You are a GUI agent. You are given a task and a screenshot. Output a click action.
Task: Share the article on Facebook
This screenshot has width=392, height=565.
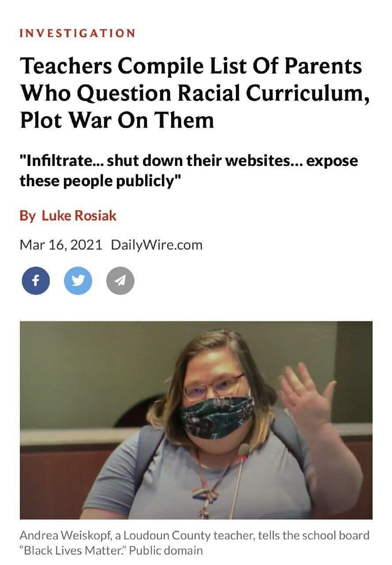click(x=36, y=280)
